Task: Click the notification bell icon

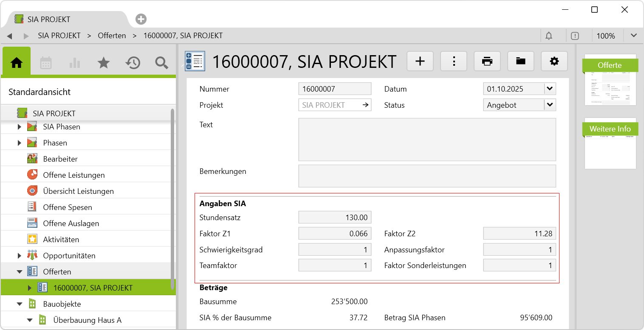Action: 549,36
